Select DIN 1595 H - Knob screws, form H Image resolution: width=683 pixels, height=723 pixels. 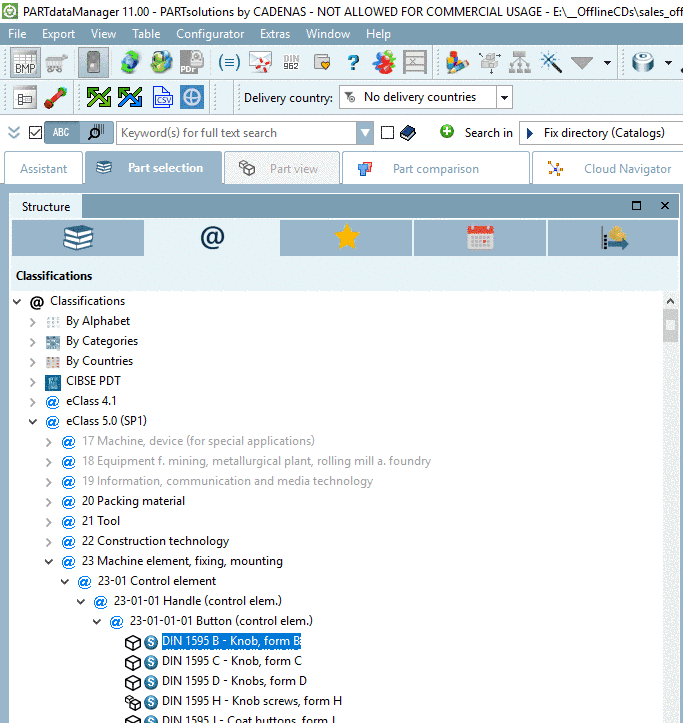[x=252, y=701]
